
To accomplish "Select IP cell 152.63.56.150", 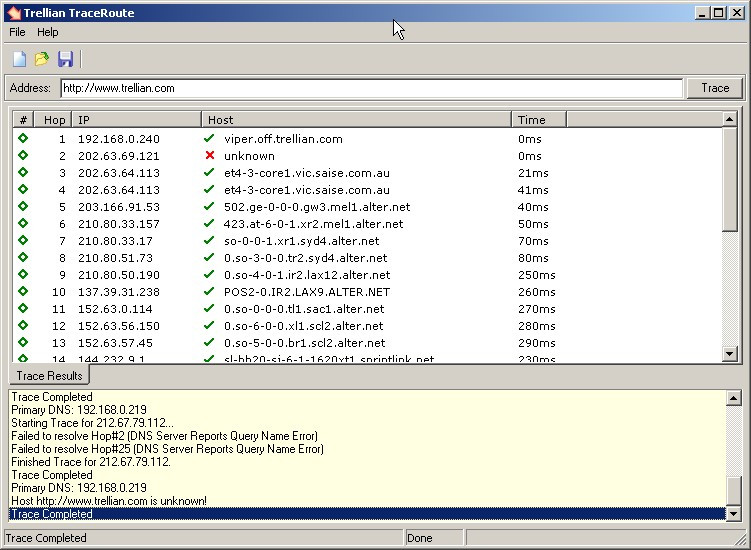I will click(119, 326).
